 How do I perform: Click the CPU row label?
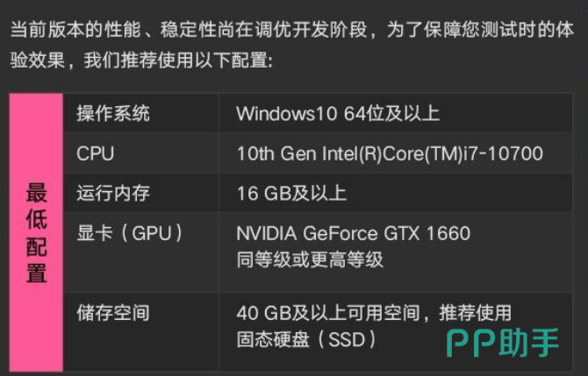tap(95, 153)
